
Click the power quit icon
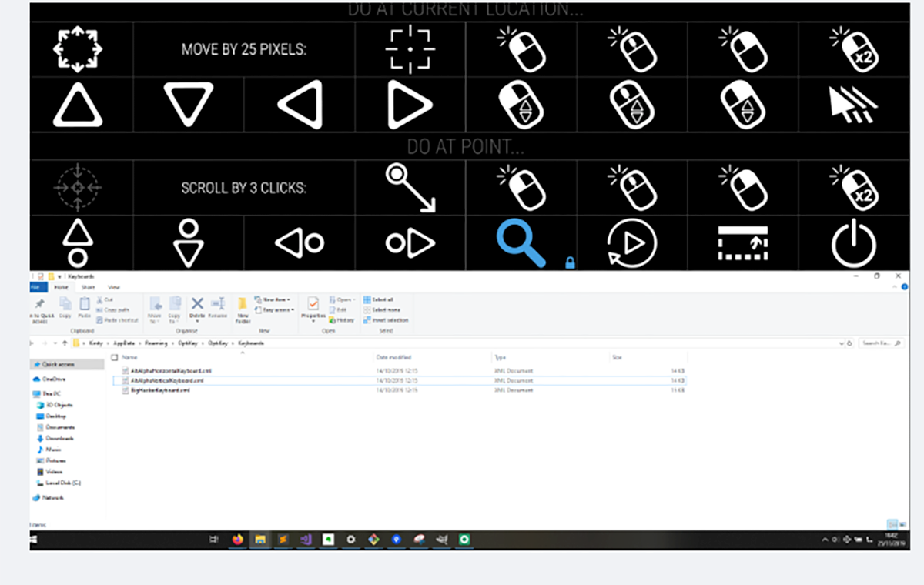[854, 243]
